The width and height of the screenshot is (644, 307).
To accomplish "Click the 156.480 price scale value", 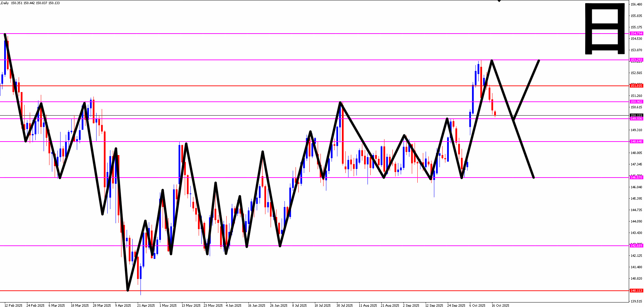I will tap(636, 4).
